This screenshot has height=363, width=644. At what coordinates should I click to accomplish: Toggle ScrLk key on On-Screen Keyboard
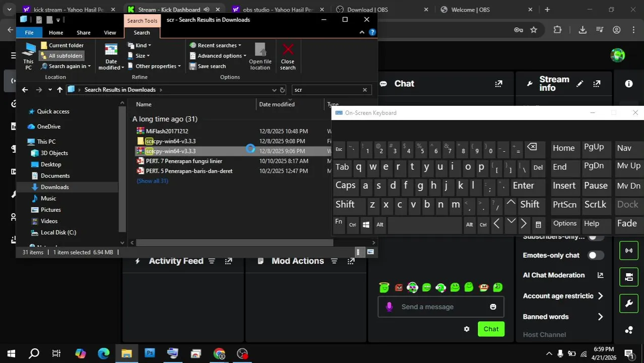pyautogui.click(x=595, y=205)
